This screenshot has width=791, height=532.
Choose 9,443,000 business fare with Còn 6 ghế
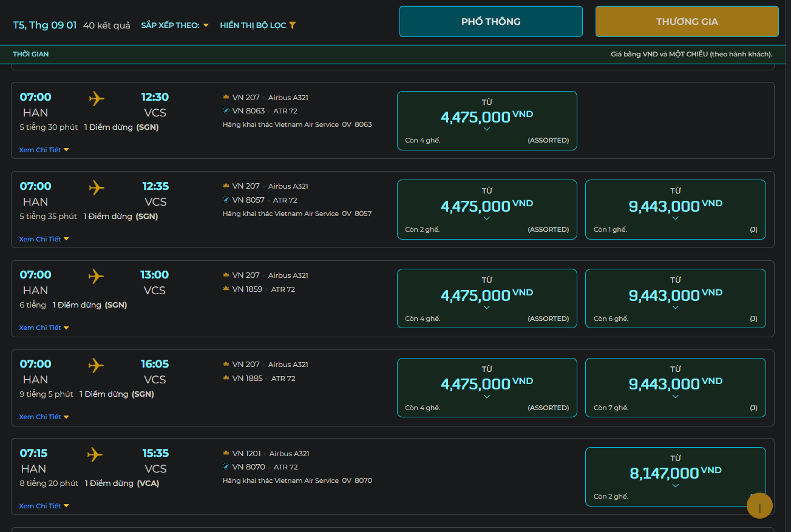click(676, 298)
